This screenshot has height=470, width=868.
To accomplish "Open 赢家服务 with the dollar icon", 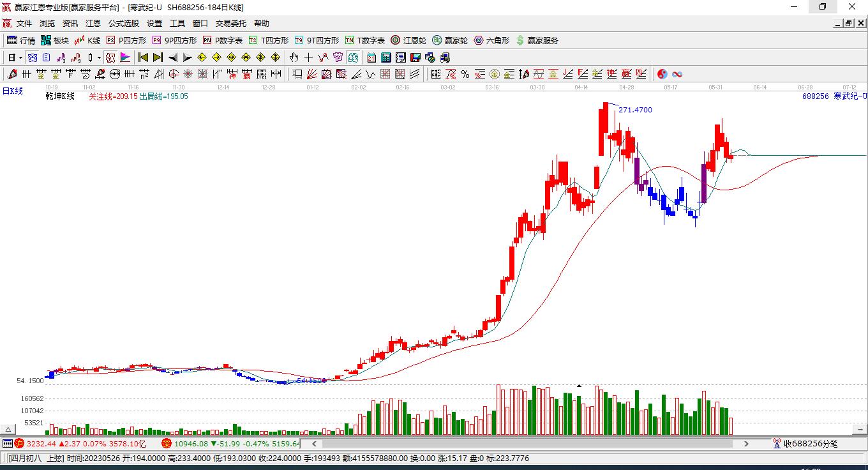I will (x=537, y=40).
